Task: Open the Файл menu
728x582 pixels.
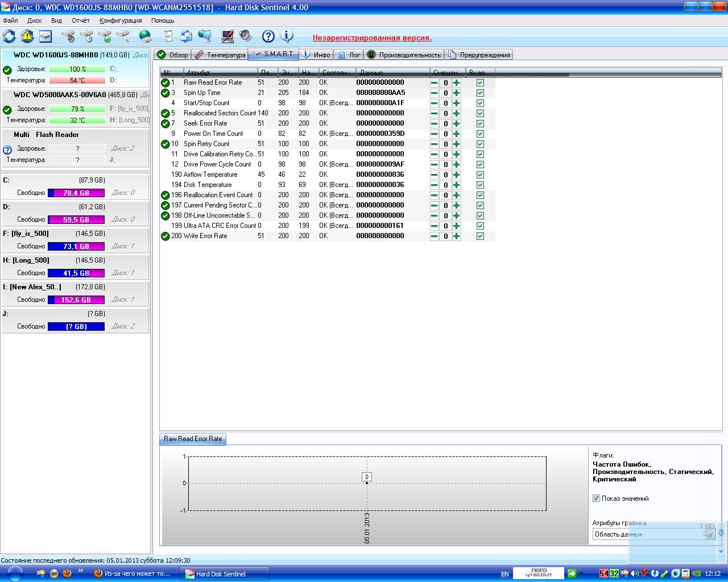Action: point(10,20)
